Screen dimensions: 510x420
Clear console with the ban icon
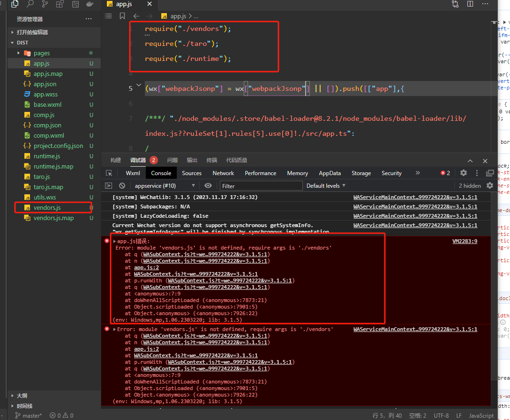pyautogui.click(x=122, y=186)
